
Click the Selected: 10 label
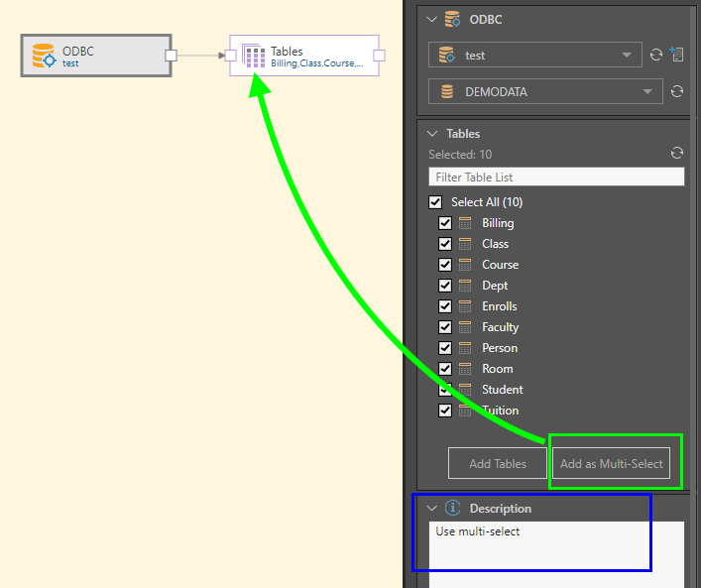click(460, 155)
